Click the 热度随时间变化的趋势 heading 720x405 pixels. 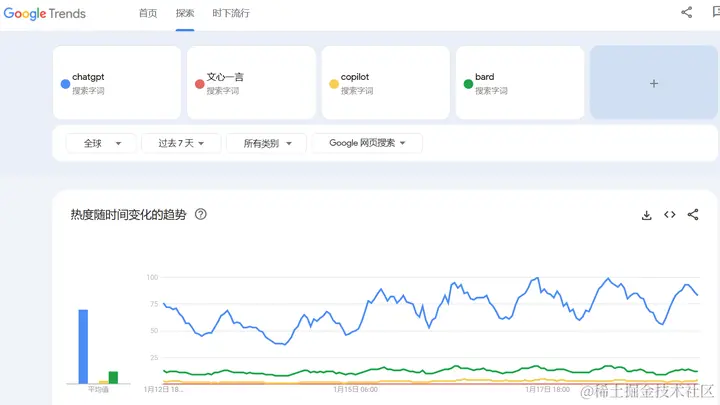point(129,214)
